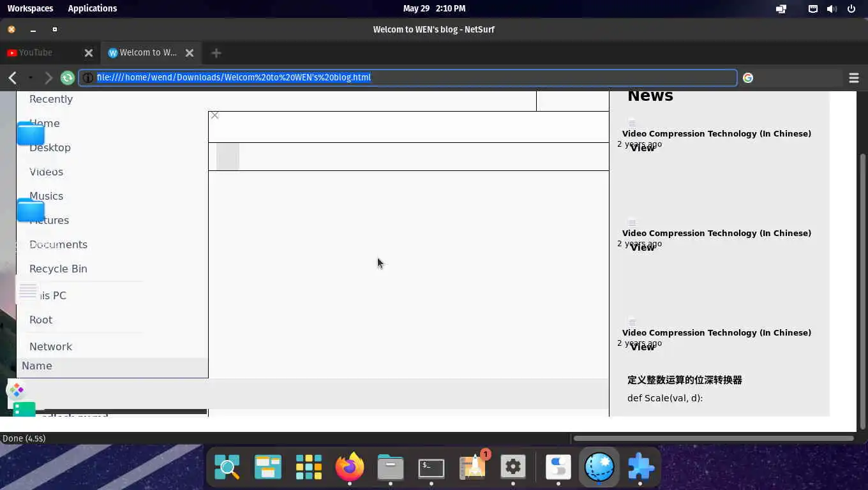This screenshot has height=490, width=868.
Task: Open NetSurf hamburger menu
Action: point(854,78)
